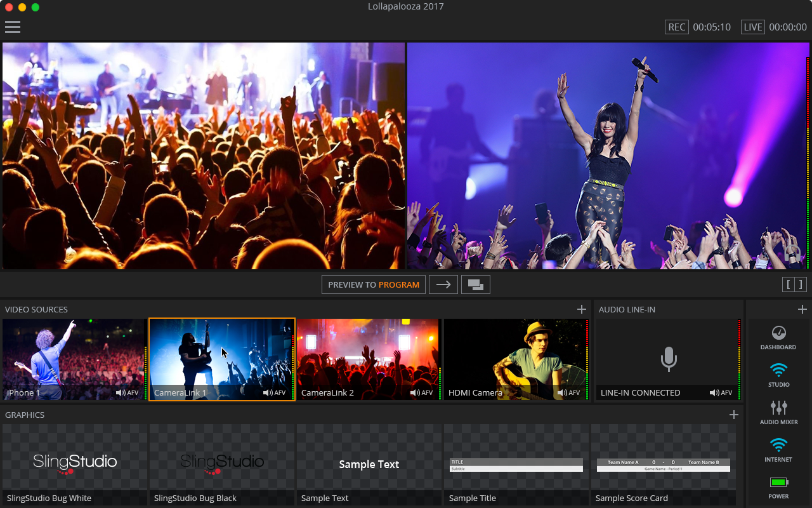Open the hamburger menu
The height and width of the screenshot is (508, 812).
(x=13, y=27)
